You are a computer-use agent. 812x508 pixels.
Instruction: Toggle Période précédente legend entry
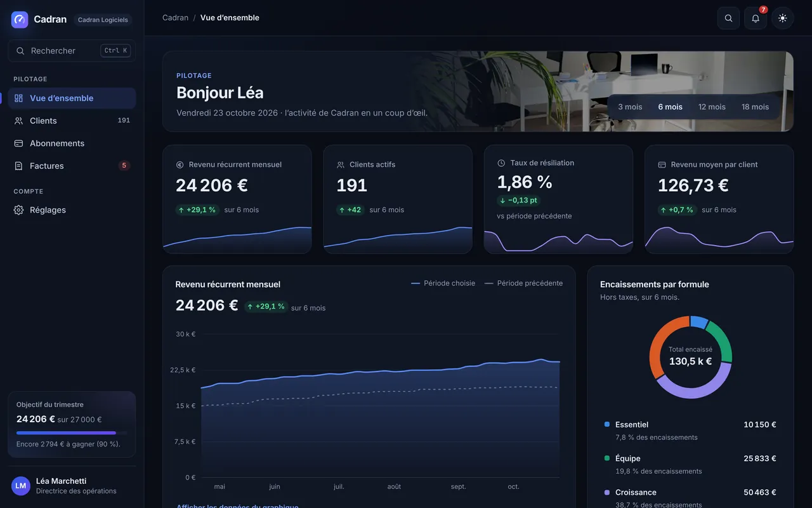pyautogui.click(x=523, y=283)
